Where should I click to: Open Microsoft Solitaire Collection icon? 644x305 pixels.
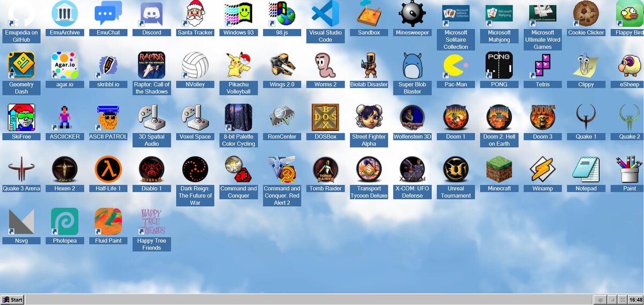pos(456,13)
